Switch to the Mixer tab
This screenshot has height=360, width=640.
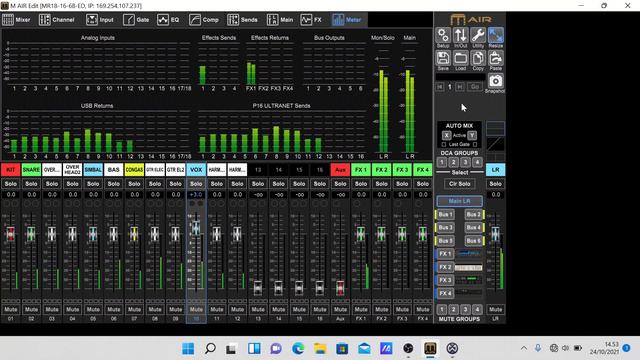[x=16, y=20]
